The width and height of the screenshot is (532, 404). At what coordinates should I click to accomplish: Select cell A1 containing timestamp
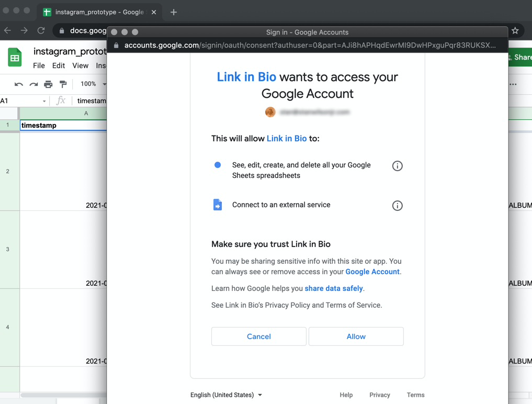[x=63, y=126]
